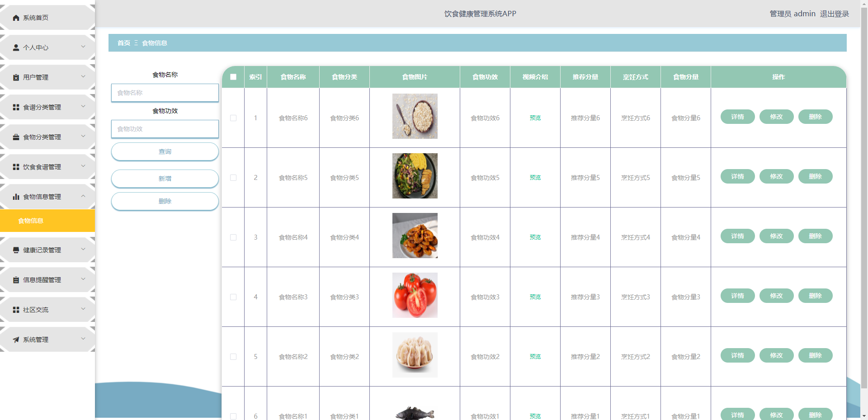Click the icon beside 健康记录管理

coord(16,250)
